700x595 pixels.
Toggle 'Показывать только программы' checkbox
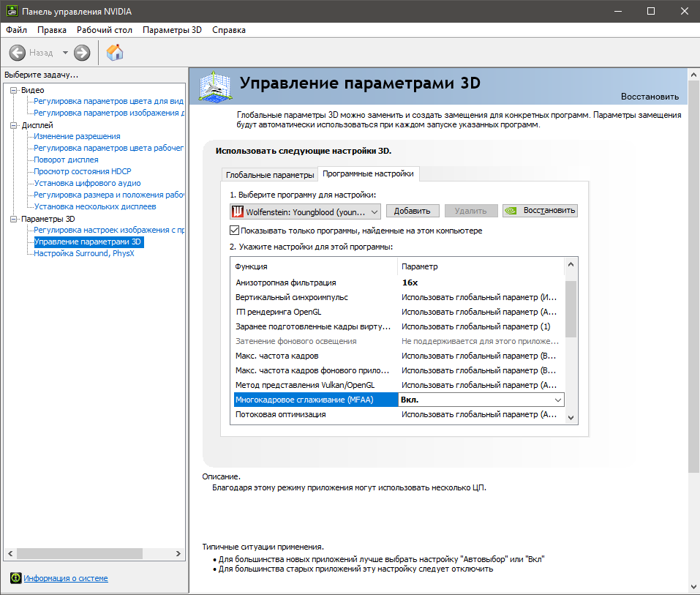point(234,231)
